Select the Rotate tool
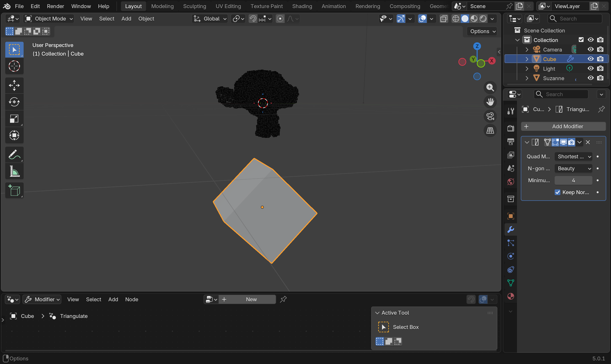Screen dimensions: 611x364 point(14,102)
